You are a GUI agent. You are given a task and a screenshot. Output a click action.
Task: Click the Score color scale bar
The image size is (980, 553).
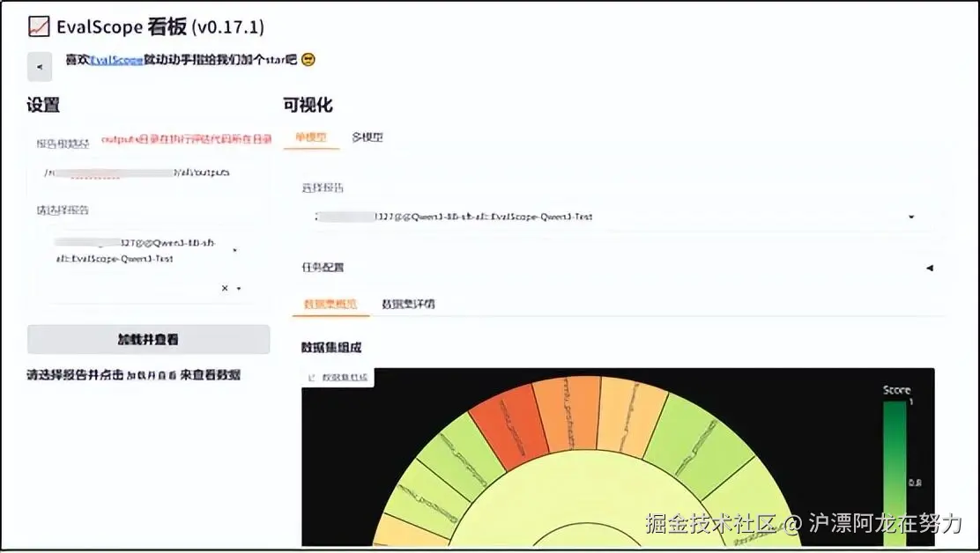tap(895, 475)
